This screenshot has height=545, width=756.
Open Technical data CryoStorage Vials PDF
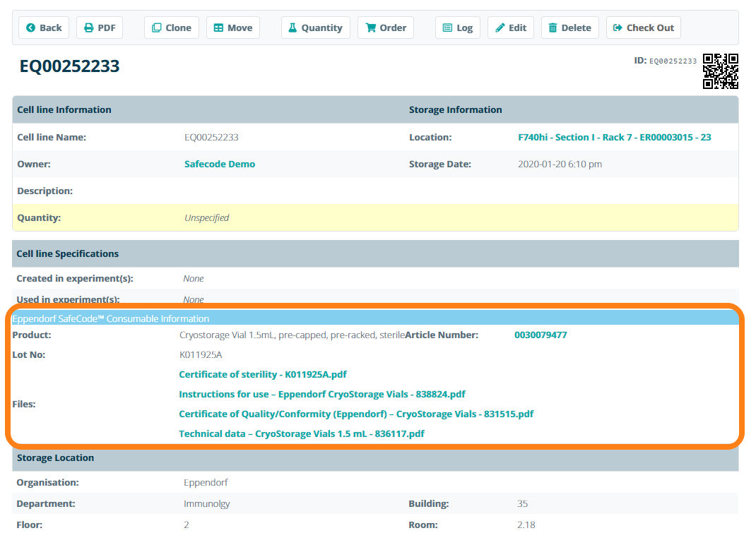click(x=302, y=433)
